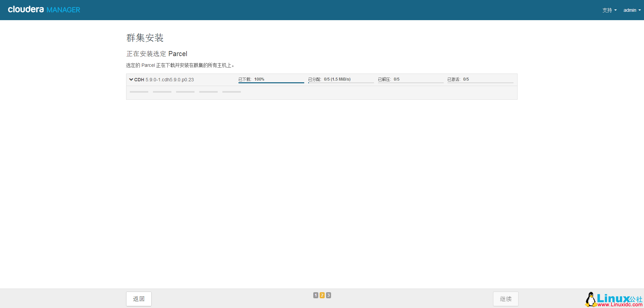
Task: Open the 支持 dropdown menu
Action: [x=609, y=10]
